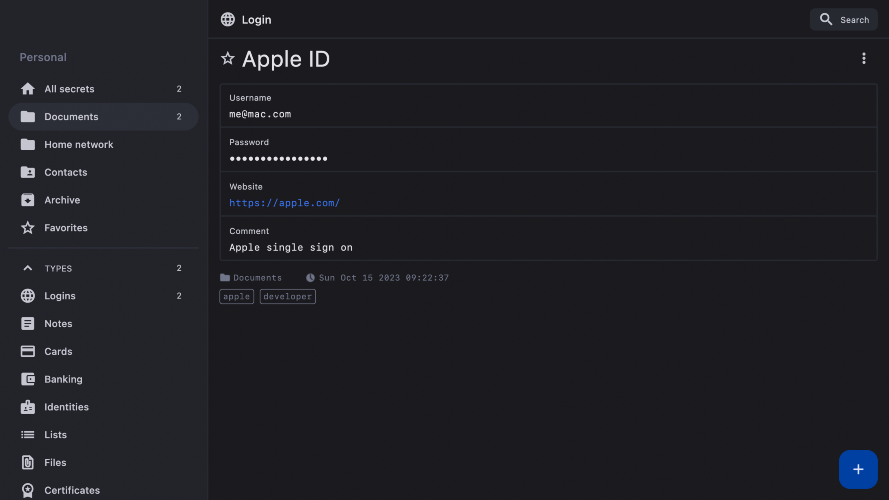Click the search magnifier icon
The width and height of the screenshot is (889, 500).
click(x=826, y=19)
